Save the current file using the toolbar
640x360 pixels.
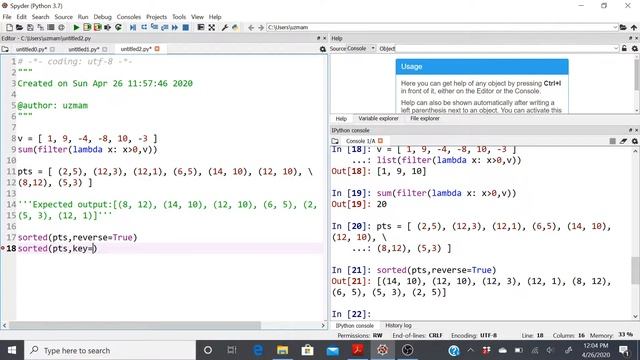click(30, 27)
